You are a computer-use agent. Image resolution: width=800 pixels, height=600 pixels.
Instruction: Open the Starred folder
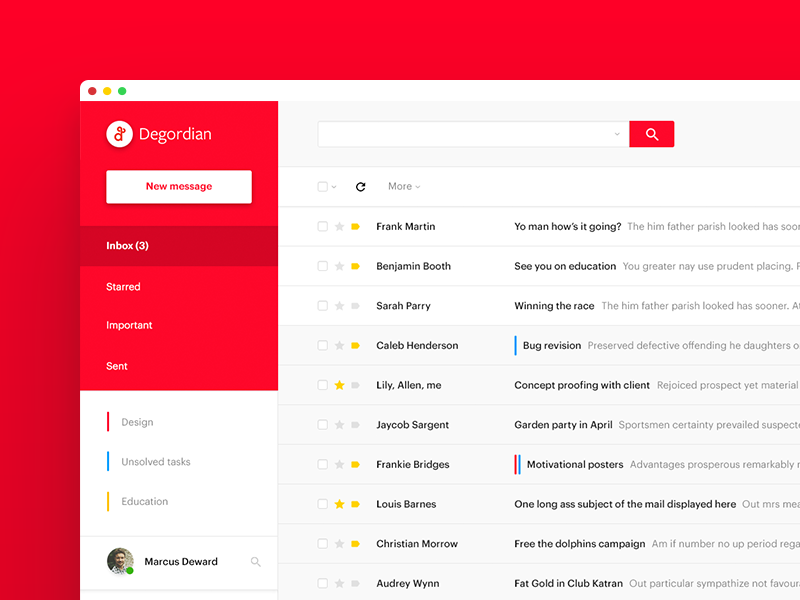pos(123,287)
